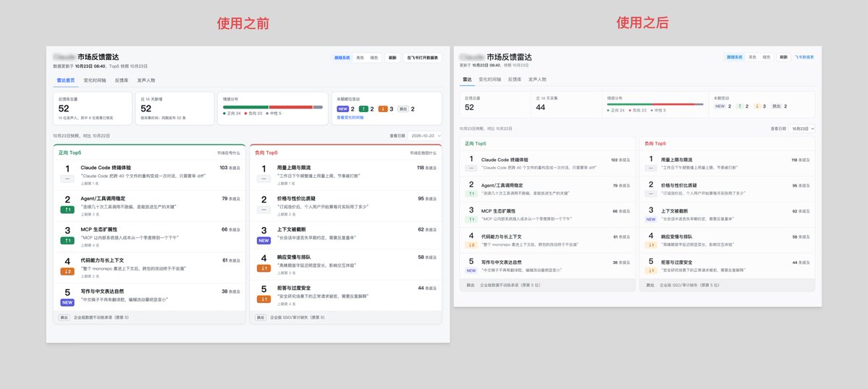Click 近 14 天采集 44 card in 使用之后 panel

click(565, 104)
